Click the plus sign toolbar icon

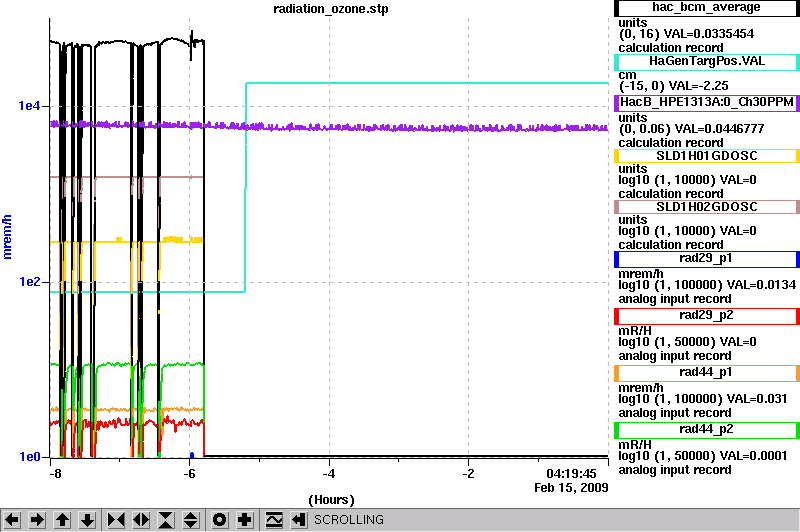(x=245, y=520)
